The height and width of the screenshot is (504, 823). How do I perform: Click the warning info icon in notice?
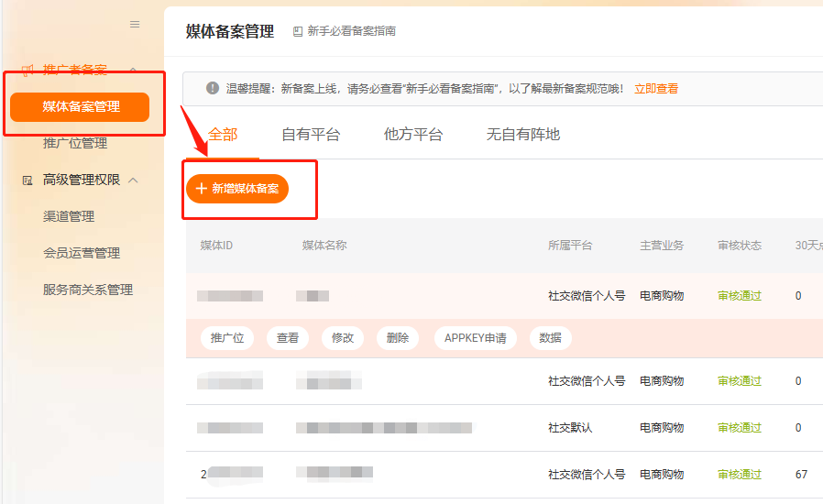point(212,89)
